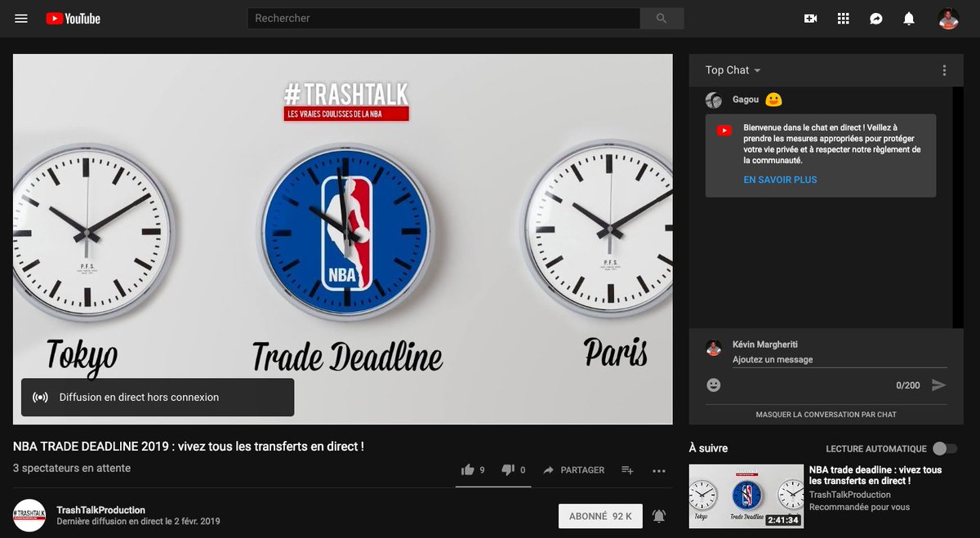This screenshot has width=980, height=538.
Task: Click the ABONNÉ 92 K button
Action: 600,516
